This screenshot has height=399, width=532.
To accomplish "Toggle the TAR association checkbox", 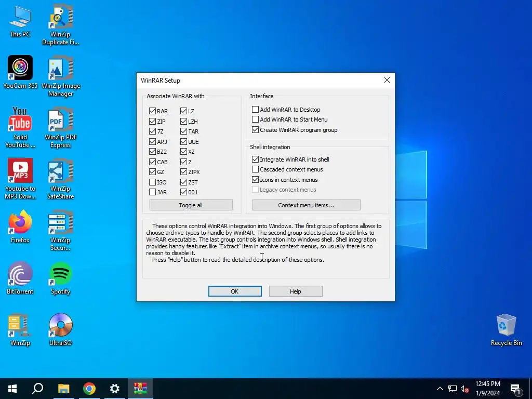I will [x=183, y=131].
